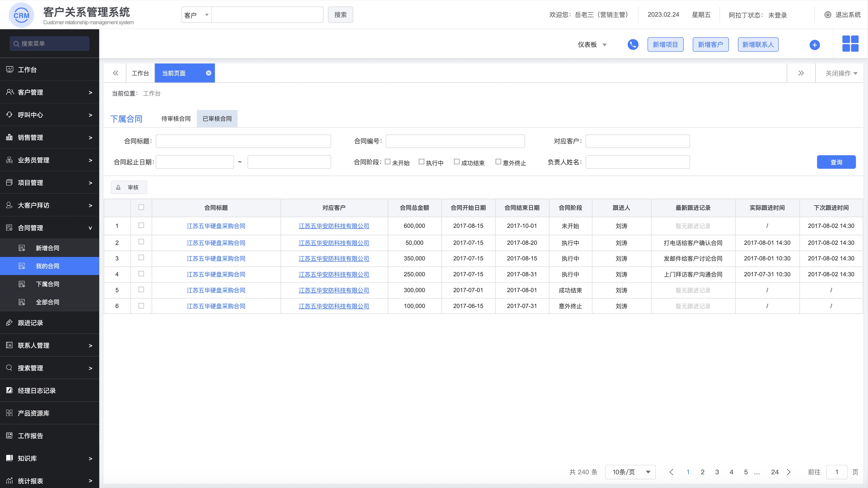The image size is (868, 488).
Task: Go to page 24 in pagination
Action: click(775, 472)
